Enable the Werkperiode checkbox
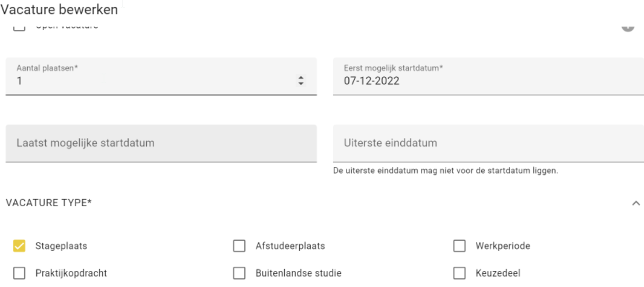The height and width of the screenshot is (287, 644). coord(459,246)
